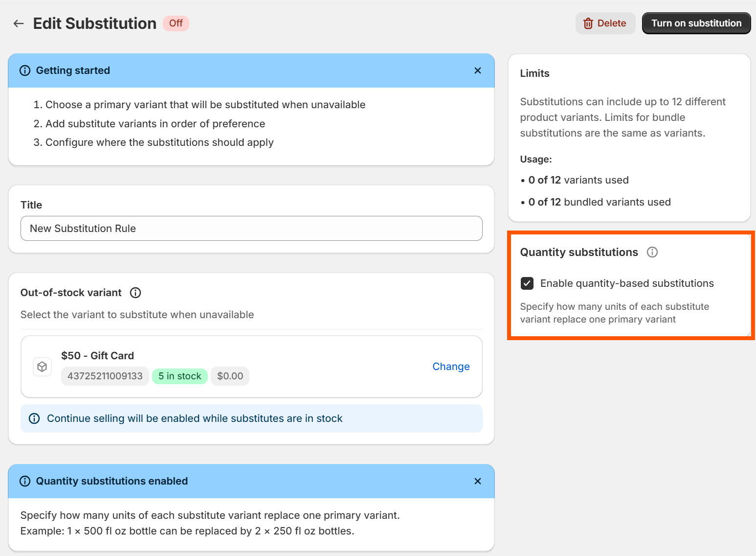
Task: Click the green 5 in stock badge
Action: [x=179, y=376]
